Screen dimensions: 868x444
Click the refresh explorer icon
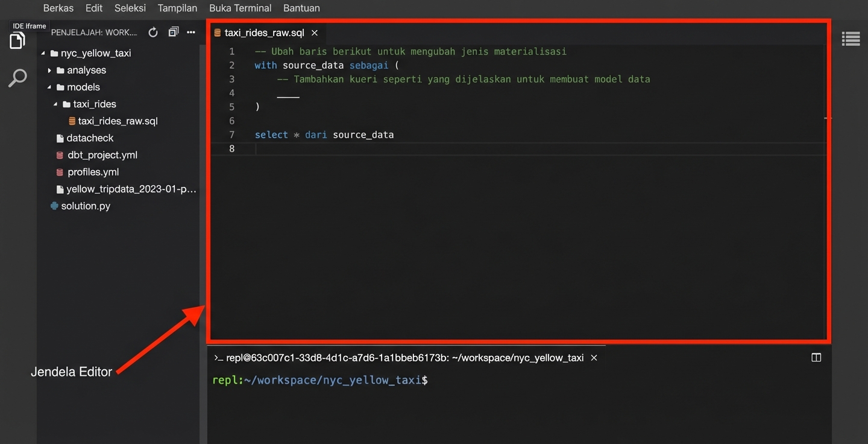pos(153,33)
